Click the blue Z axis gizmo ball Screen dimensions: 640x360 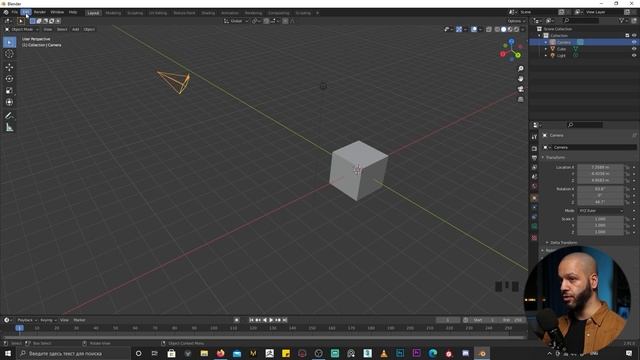click(511, 41)
